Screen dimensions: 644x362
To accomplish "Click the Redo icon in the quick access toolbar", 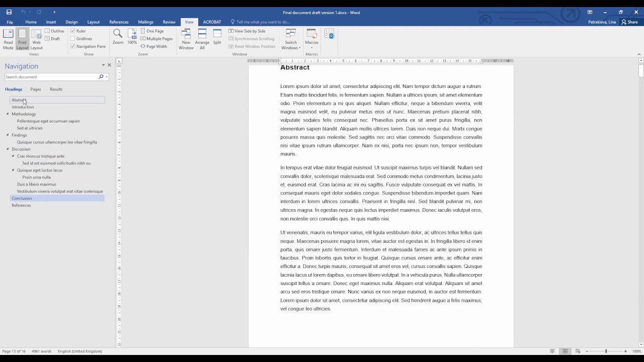I will [39, 12].
